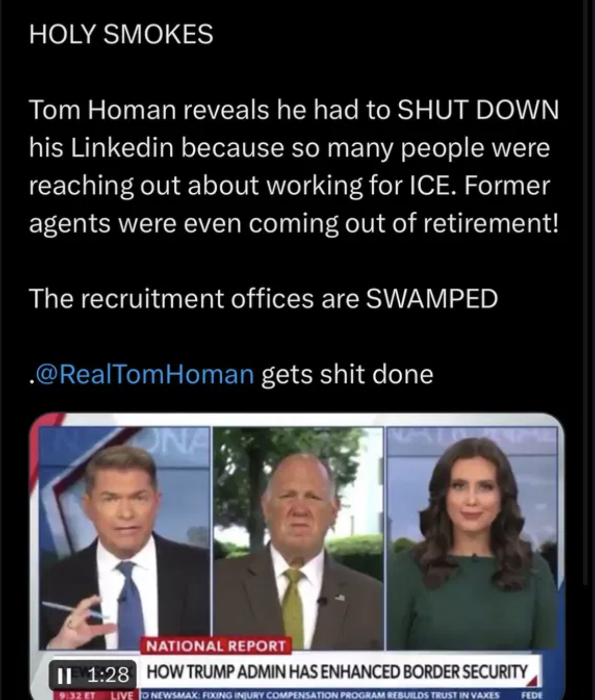Click the border security headline chyron

(x=338, y=671)
